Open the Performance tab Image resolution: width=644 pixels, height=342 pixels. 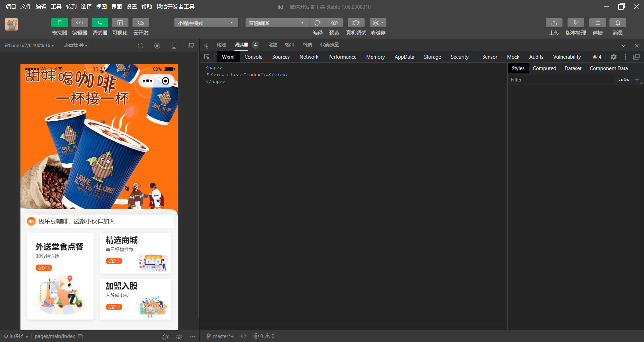click(x=342, y=57)
